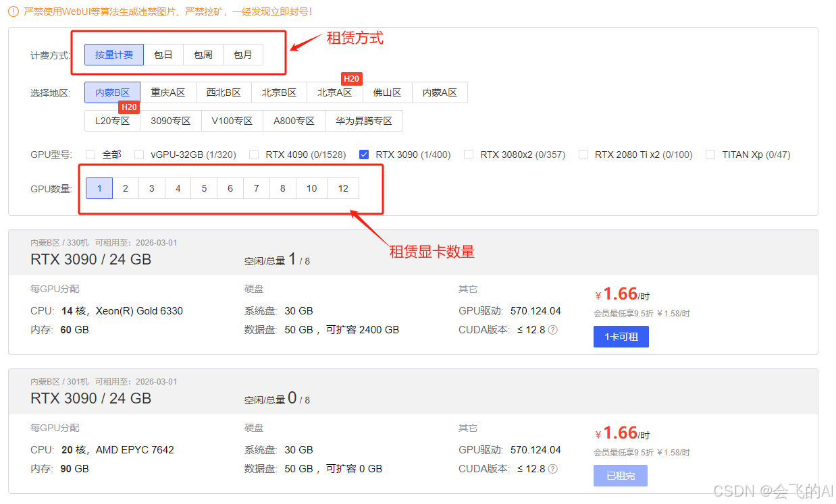Check the vGPU-32GB checkbox
Screen dimensions: 836x504
coord(139,155)
